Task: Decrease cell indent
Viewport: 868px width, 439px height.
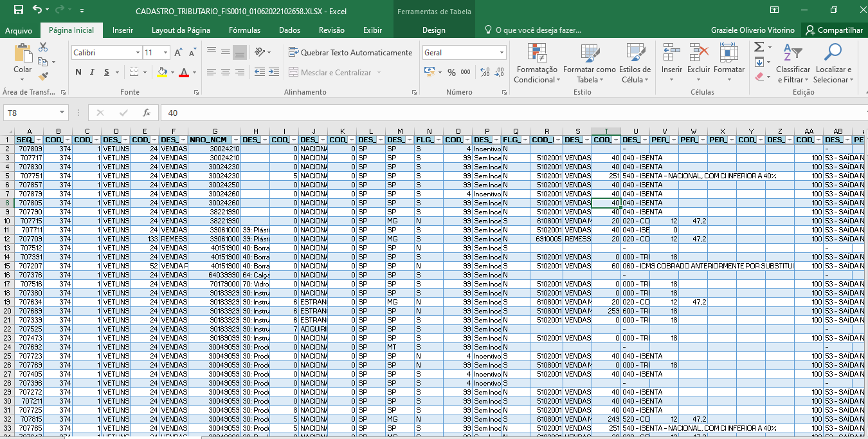Action: (x=259, y=72)
